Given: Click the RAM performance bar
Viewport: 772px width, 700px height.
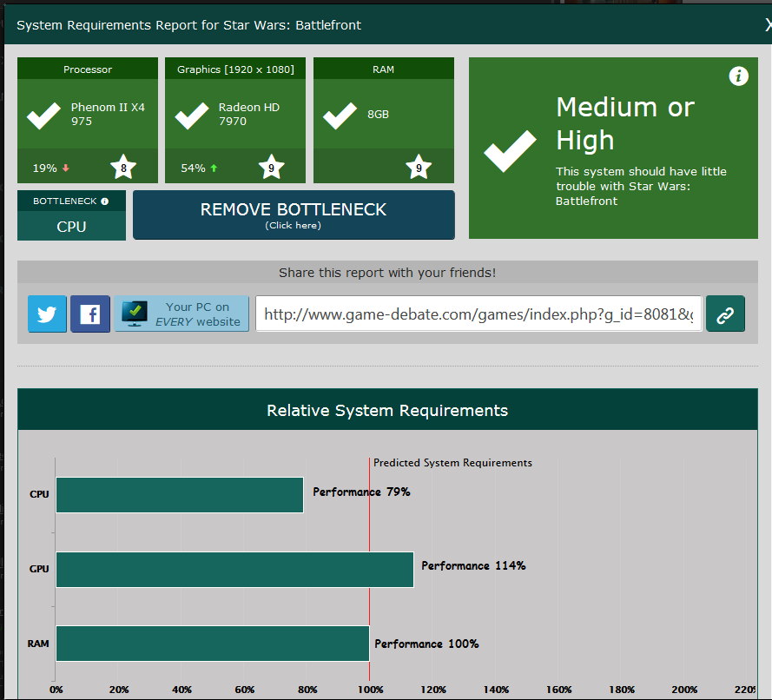Looking at the screenshot, I should pos(213,644).
